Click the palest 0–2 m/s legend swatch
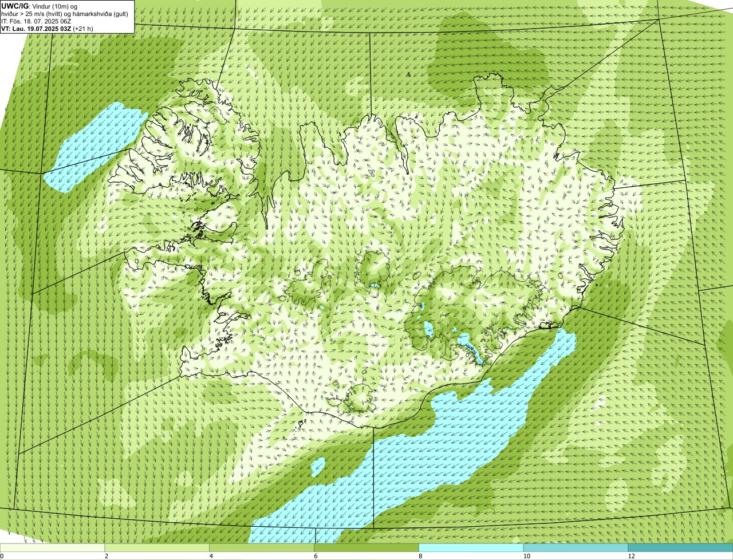733x560 pixels. point(53,548)
